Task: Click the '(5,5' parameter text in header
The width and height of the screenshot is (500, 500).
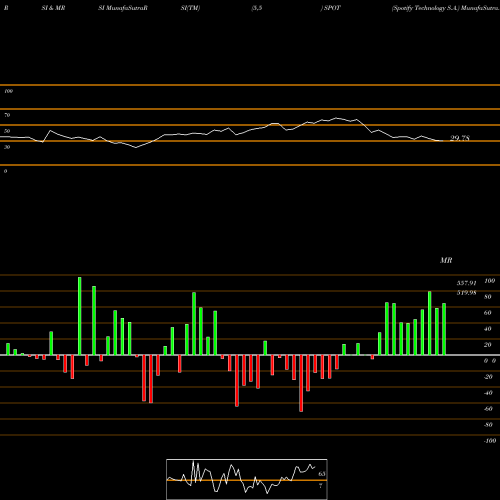Action: click(x=257, y=8)
